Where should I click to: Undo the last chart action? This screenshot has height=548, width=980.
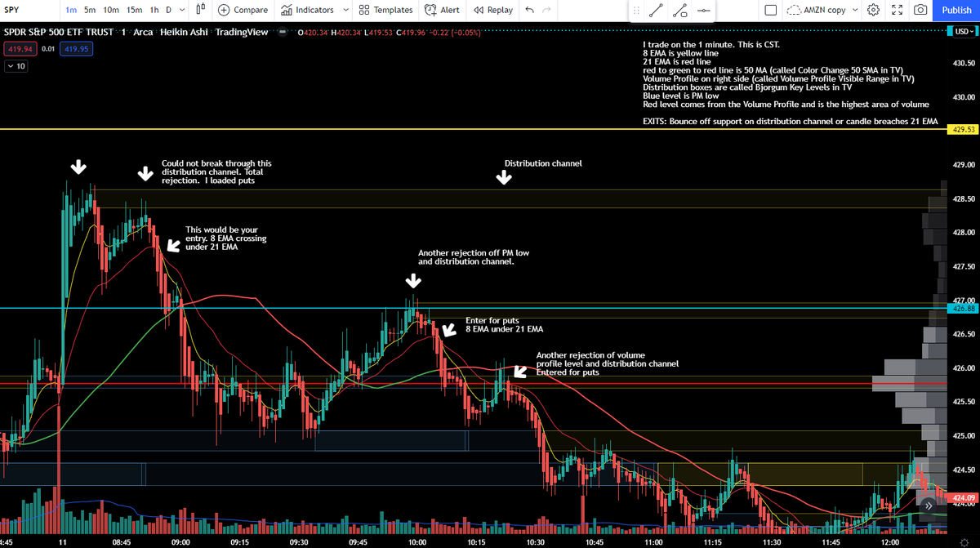point(530,10)
